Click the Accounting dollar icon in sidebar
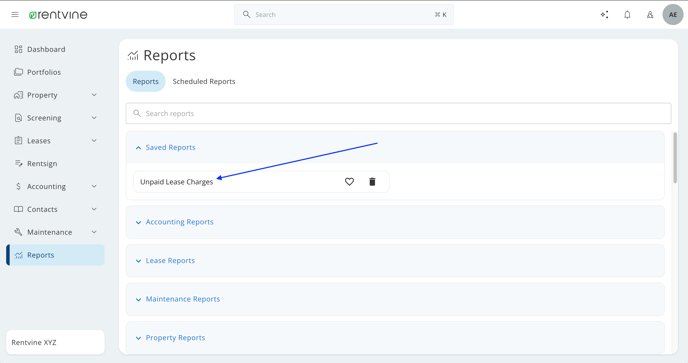This screenshot has width=688, height=363. [18, 186]
